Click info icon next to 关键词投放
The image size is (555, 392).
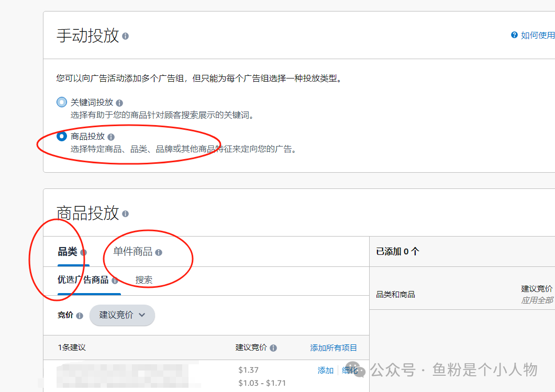[x=119, y=103]
